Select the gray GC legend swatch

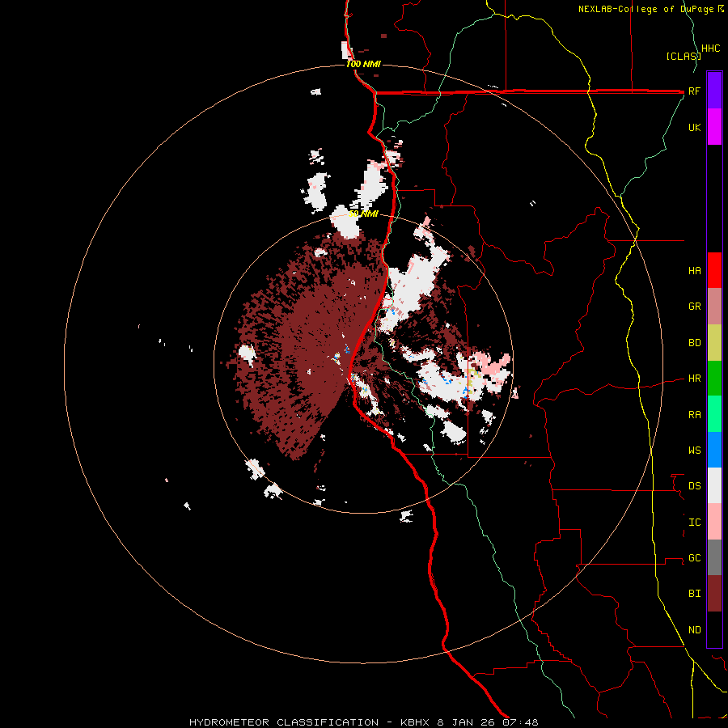coord(714,557)
